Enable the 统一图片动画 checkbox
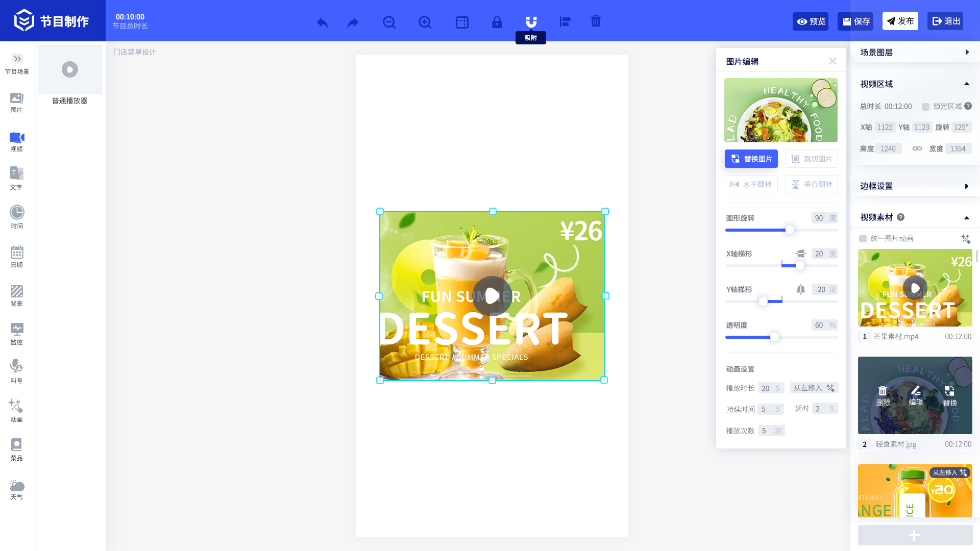This screenshot has height=551, width=980. coord(863,239)
